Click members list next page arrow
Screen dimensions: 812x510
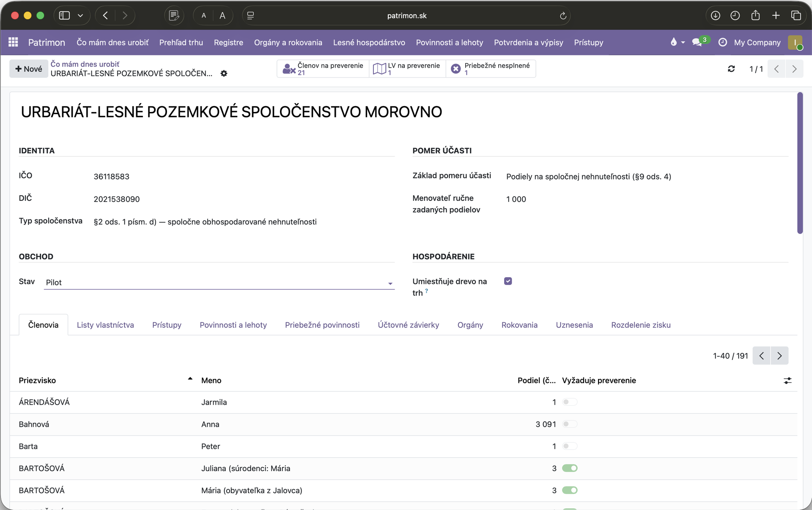pos(779,356)
